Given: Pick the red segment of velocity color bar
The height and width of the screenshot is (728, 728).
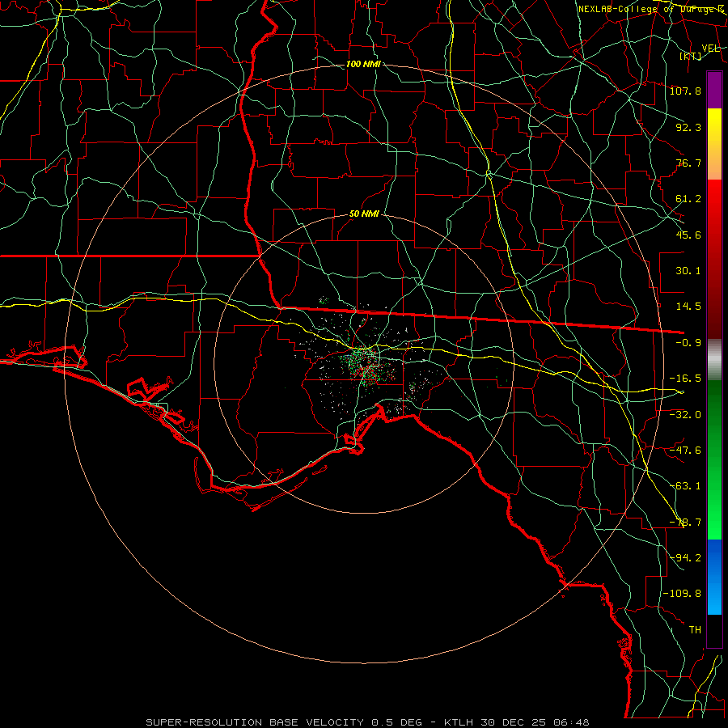Looking at the screenshot, I should pyautogui.click(x=714, y=259).
